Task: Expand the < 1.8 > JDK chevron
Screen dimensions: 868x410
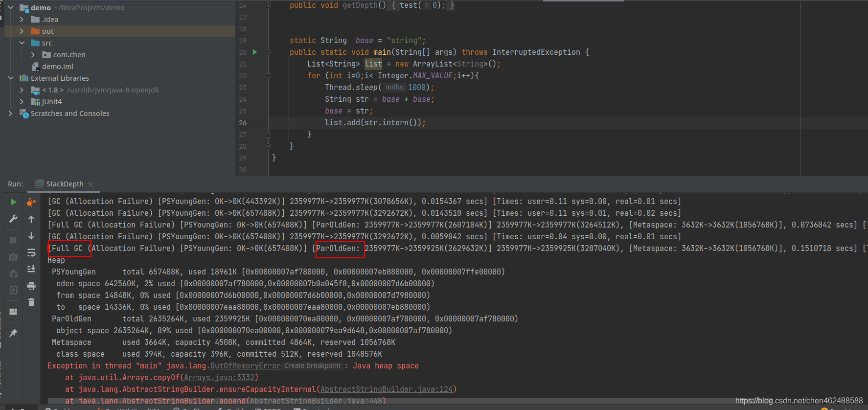Action: [x=22, y=90]
